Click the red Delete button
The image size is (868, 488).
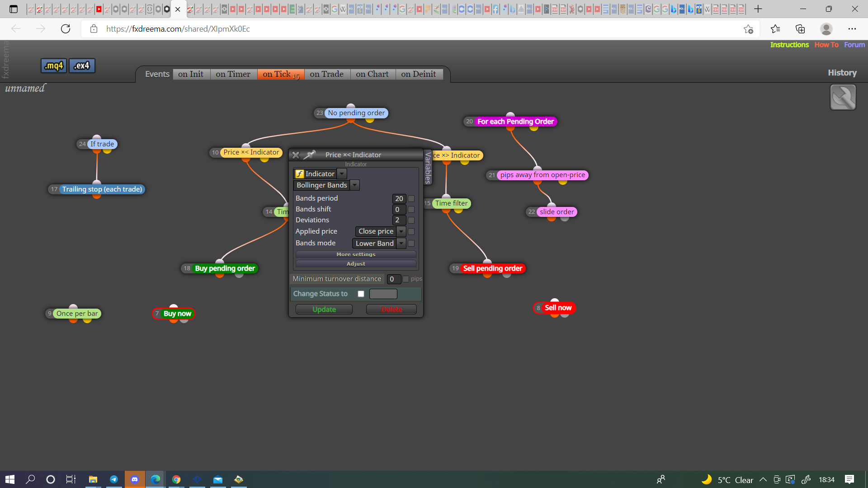click(x=392, y=310)
